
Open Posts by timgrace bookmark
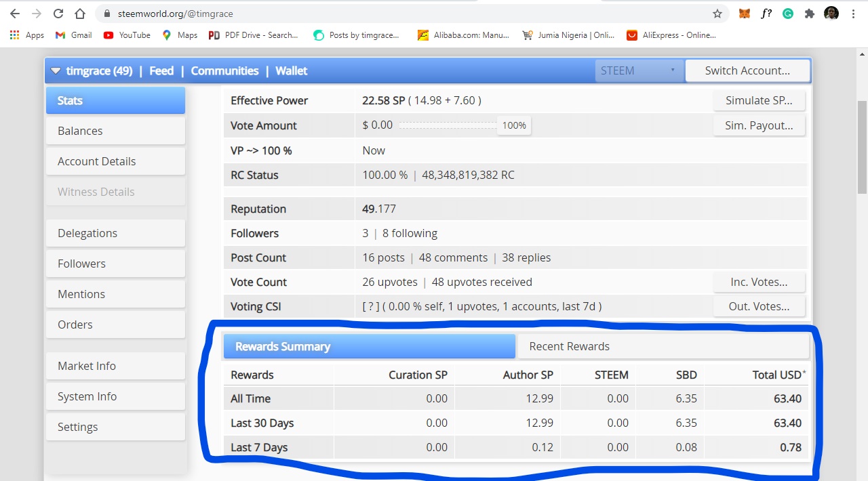click(x=356, y=35)
